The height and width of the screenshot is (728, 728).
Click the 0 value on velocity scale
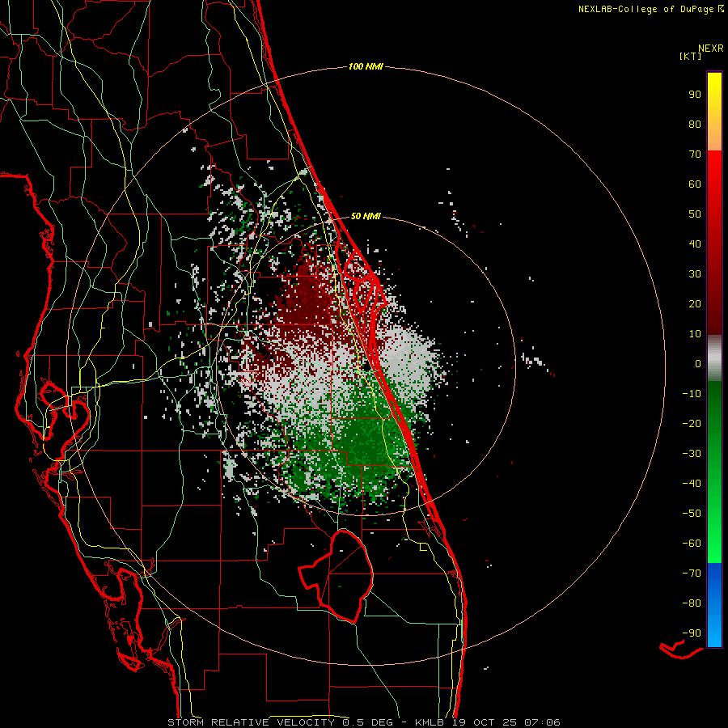[x=698, y=363]
